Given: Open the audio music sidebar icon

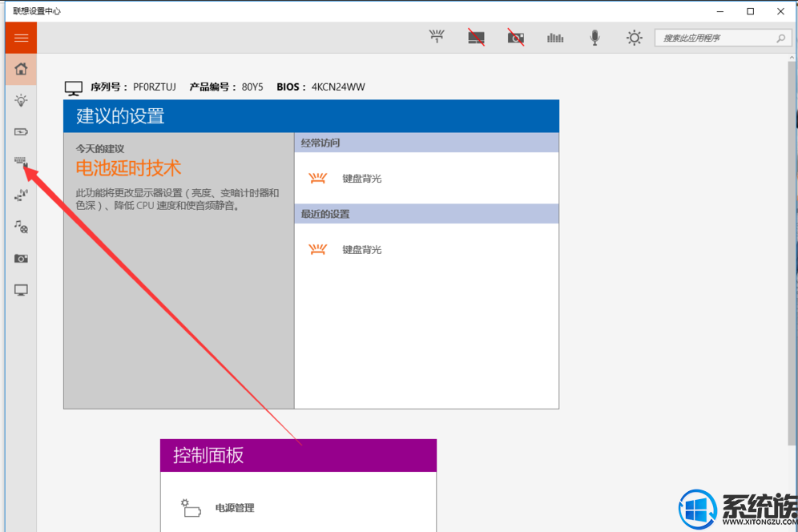Looking at the screenshot, I should (21, 227).
